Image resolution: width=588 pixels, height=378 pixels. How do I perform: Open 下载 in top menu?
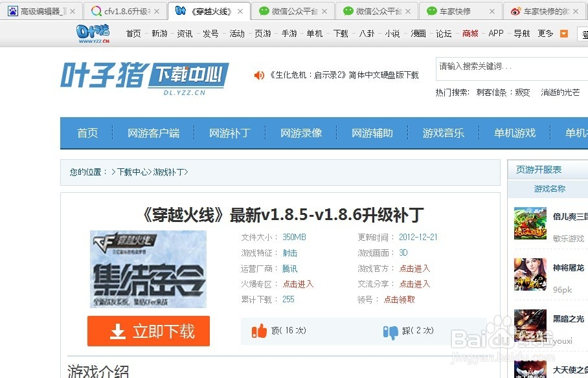(x=341, y=34)
